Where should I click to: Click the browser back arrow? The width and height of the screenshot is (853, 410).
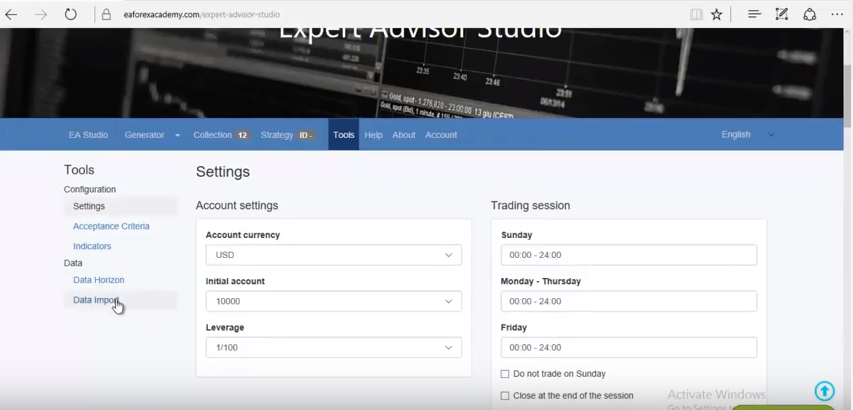12,15
